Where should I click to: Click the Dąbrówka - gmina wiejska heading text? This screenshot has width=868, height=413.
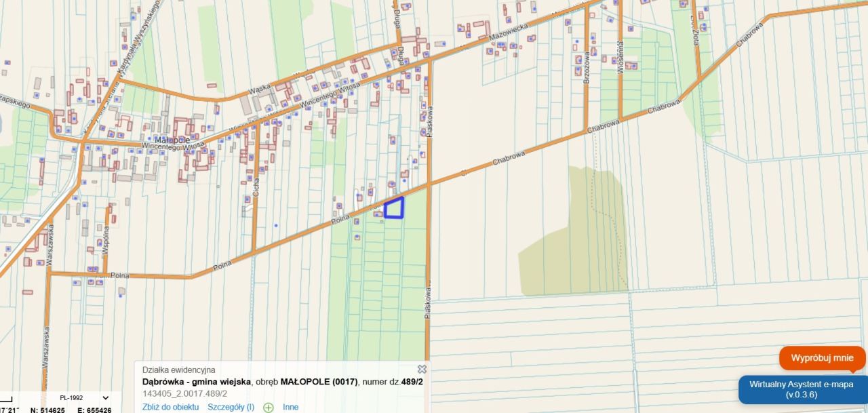click(197, 382)
